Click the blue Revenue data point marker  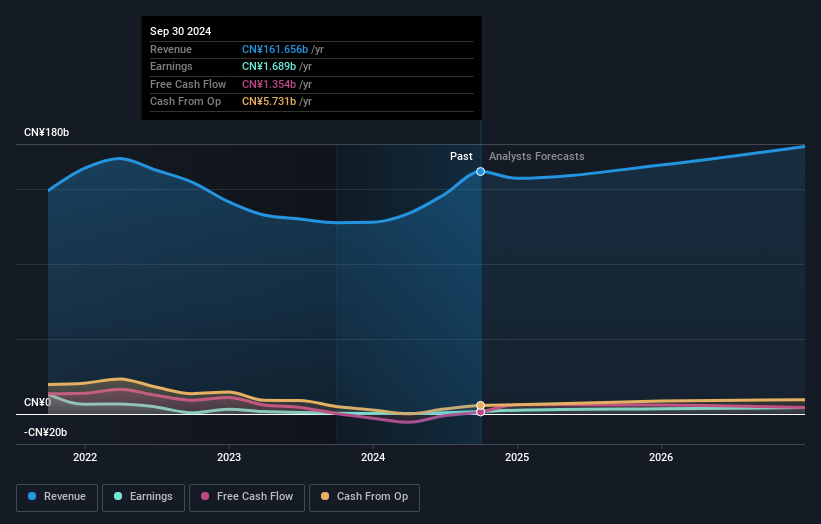[x=480, y=172]
